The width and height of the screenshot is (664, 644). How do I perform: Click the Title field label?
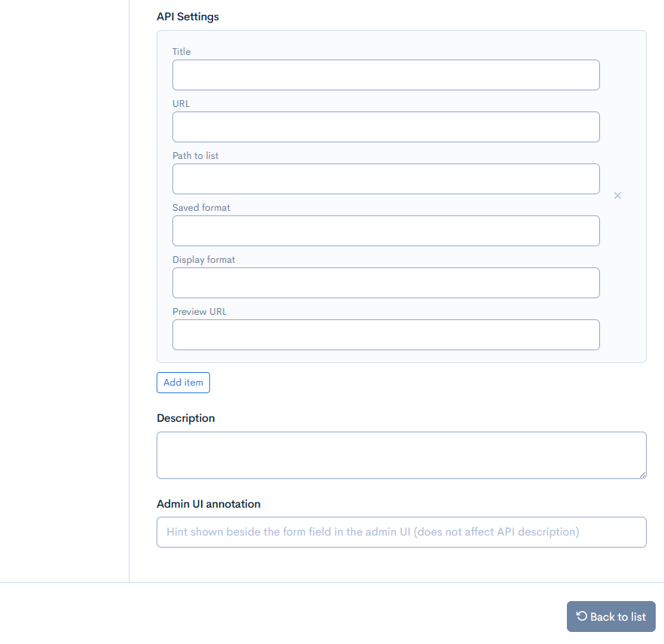point(181,52)
